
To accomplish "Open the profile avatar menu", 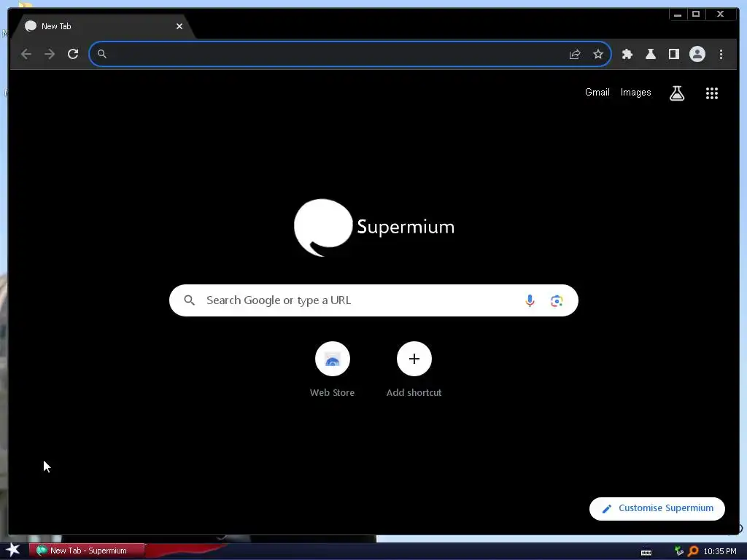I will point(697,54).
